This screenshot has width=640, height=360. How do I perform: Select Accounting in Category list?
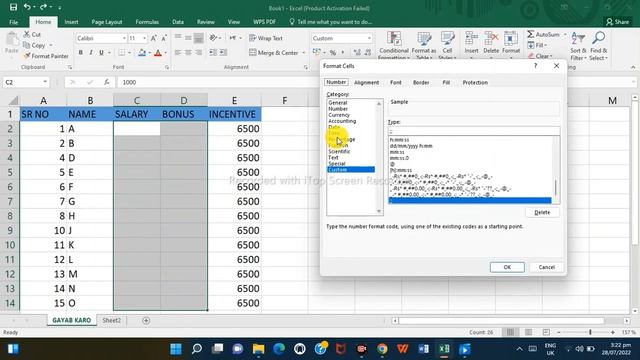coord(342,121)
